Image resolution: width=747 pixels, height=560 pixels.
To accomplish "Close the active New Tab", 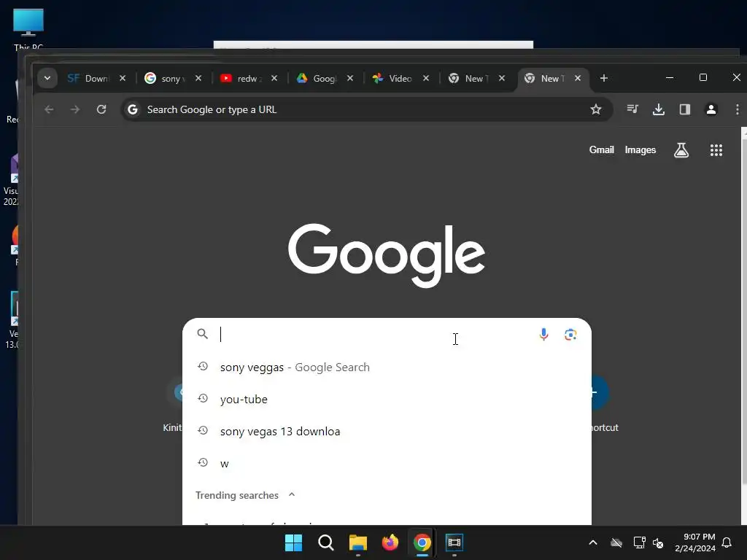I will click(578, 78).
